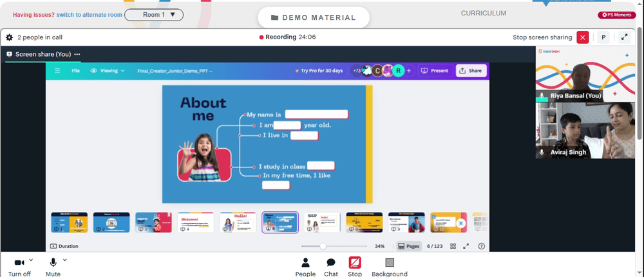This screenshot has height=277, width=644.
Task: Click the Background effects icon
Action: pos(390,263)
